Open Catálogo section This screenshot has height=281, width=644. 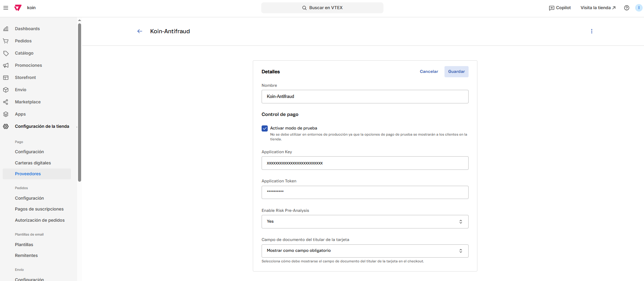[24, 53]
